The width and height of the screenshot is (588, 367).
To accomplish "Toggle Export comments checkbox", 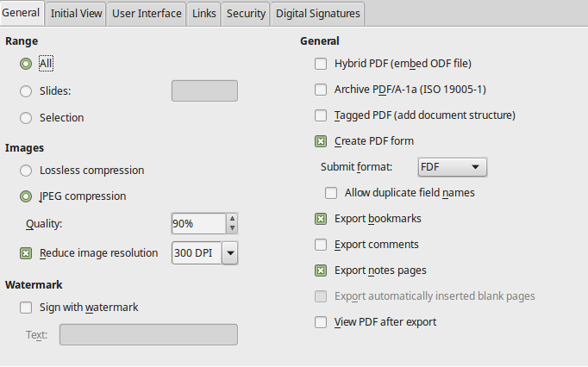I will pyautogui.click(x=321, y=245).
